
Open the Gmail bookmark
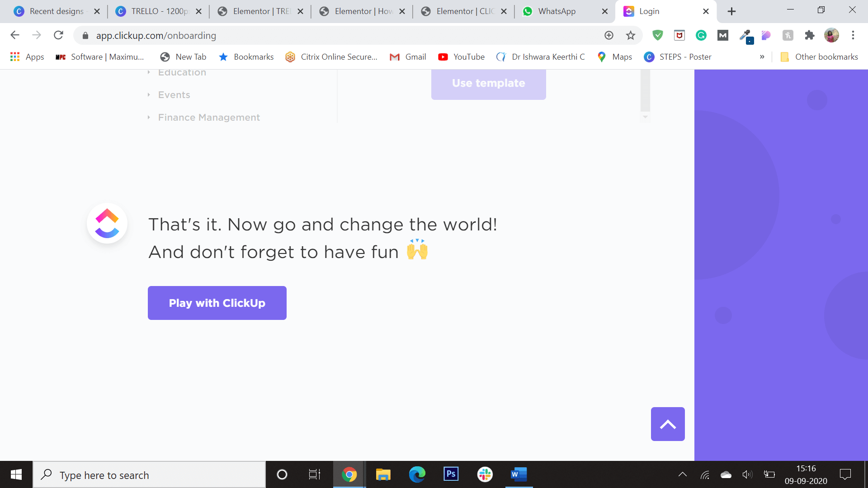(x=408, y=57)
